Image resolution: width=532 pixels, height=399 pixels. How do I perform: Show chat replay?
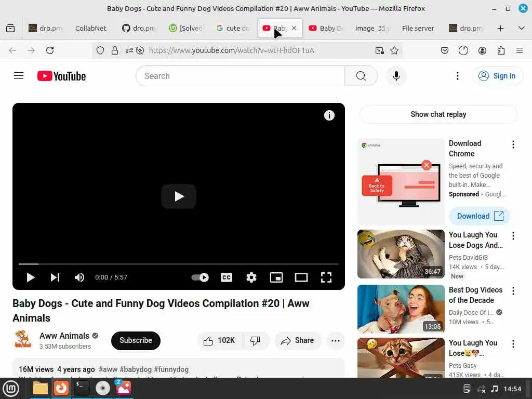pyautogui.click(x=438, y=114)
